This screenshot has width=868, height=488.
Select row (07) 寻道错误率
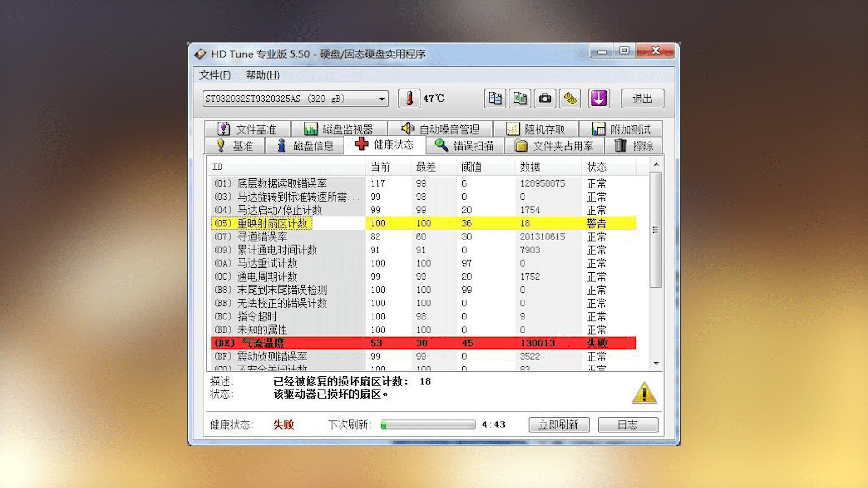coord(424,236)
